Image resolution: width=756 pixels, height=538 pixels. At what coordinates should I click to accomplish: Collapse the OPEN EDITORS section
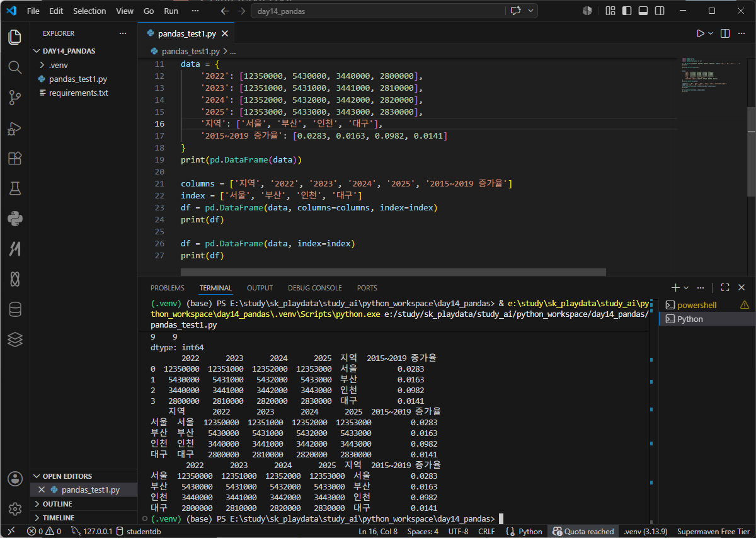click(x=84, y=476)
